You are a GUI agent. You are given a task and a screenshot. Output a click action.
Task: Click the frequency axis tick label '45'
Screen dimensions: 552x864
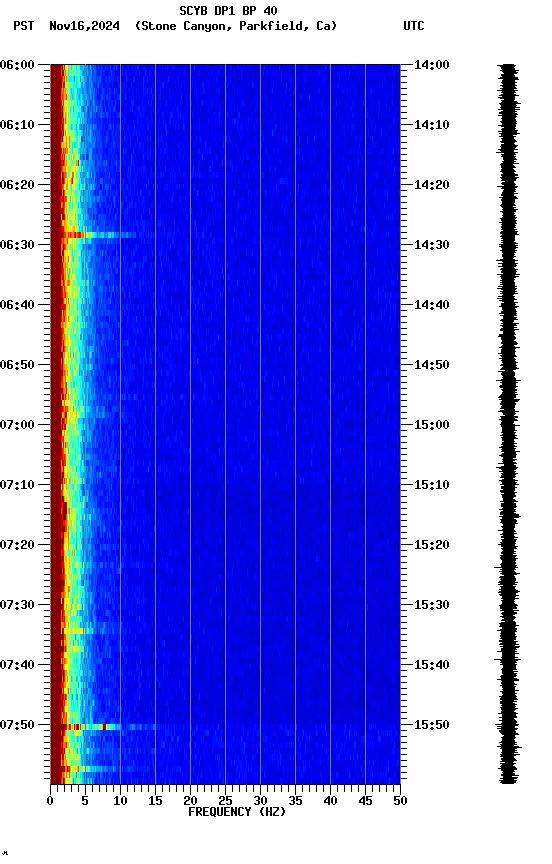365,801
